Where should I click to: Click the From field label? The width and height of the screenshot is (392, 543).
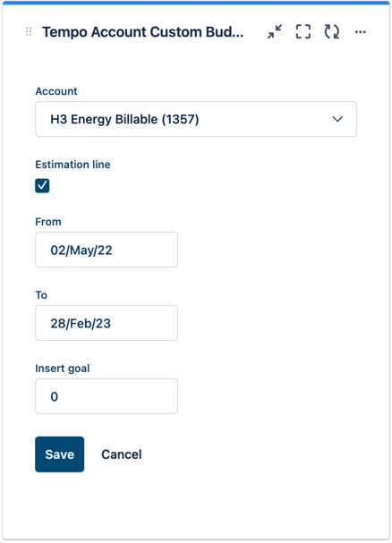pos(48,222)
